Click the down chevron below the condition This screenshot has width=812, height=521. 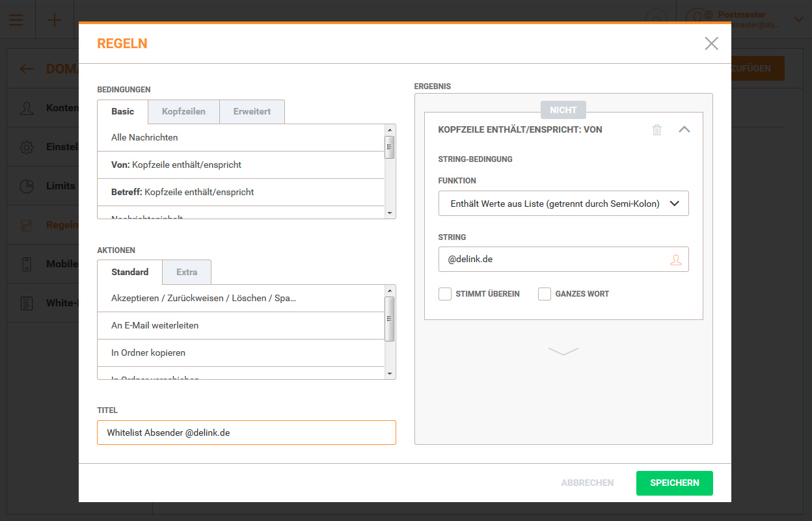(x=563, y=351)
